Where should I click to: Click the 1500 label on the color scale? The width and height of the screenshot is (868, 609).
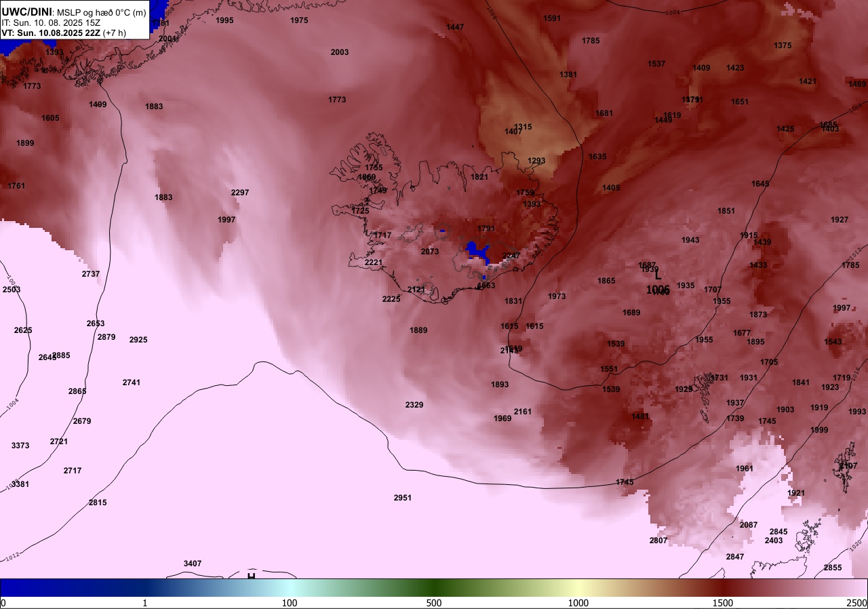723,603
